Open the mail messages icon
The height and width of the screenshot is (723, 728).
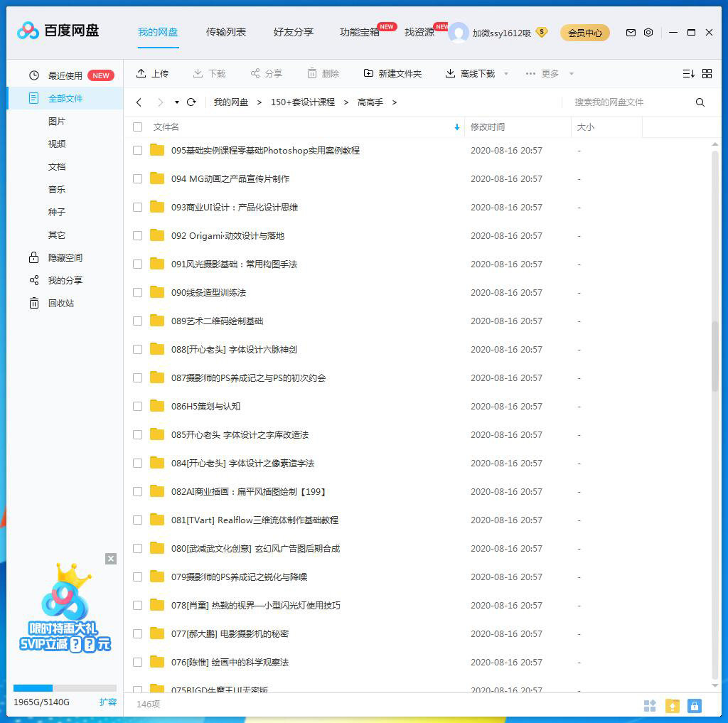(x=631, y=33)
